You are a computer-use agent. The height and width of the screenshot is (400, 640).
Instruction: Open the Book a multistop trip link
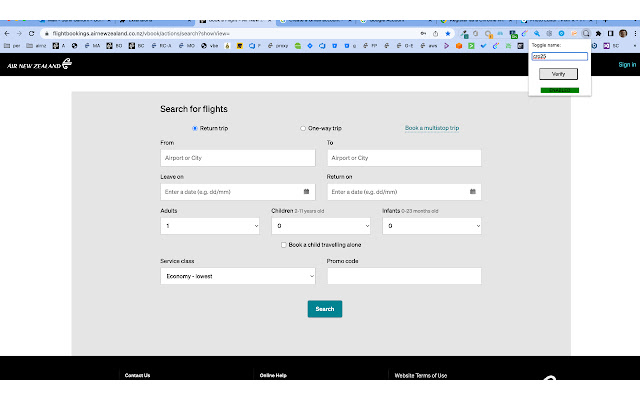pos(432,128)
